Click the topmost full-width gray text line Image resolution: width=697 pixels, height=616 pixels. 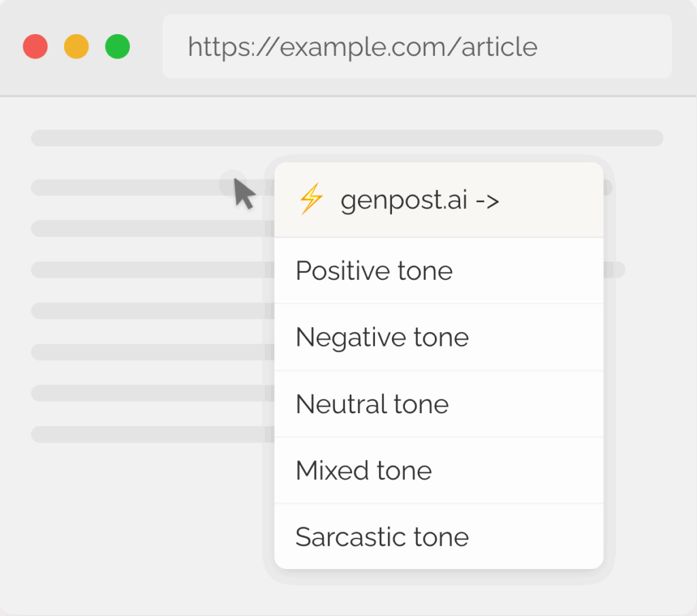pos(347,137)
